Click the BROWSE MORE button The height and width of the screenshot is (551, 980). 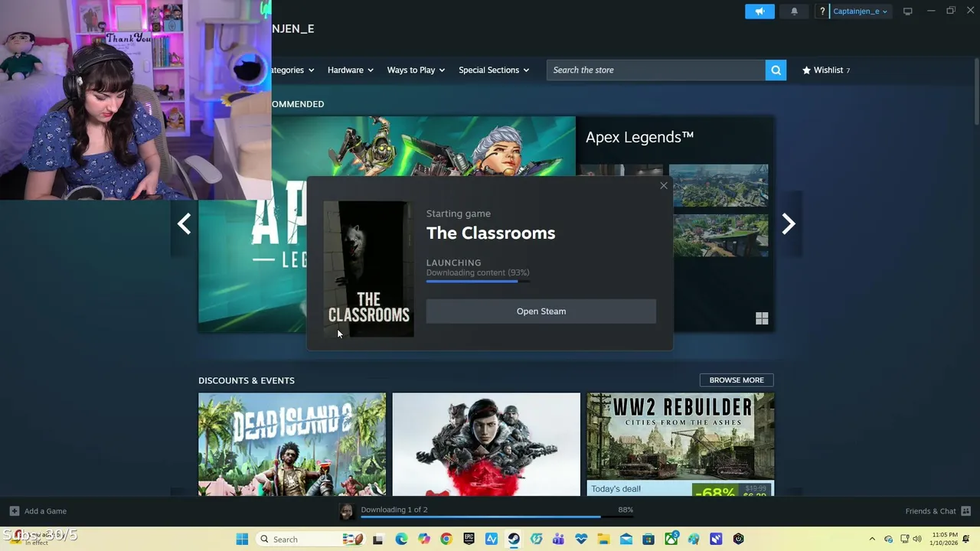tap(737, 380)
